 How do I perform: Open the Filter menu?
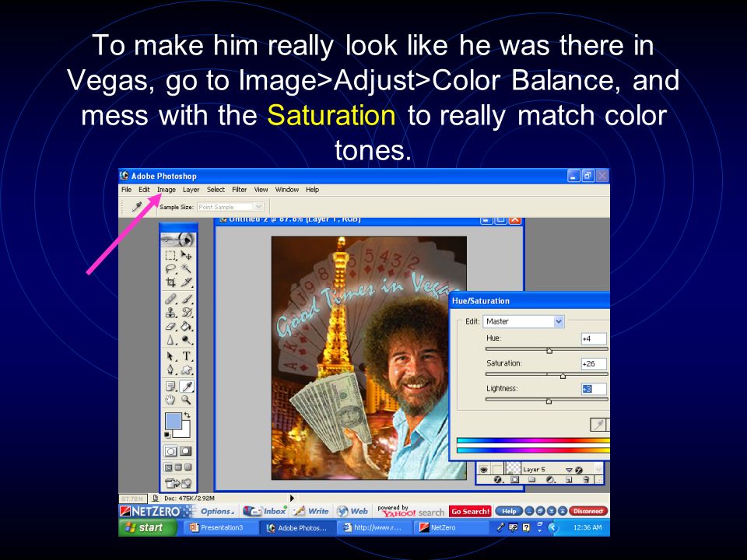(x=239, y=190)
